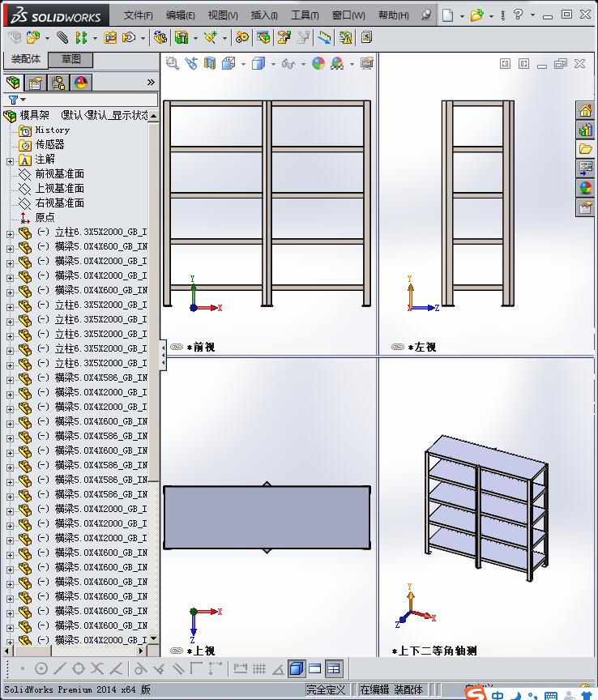
Task: Open SolidWorks Resources house icon in task pane
Action: 585,110
